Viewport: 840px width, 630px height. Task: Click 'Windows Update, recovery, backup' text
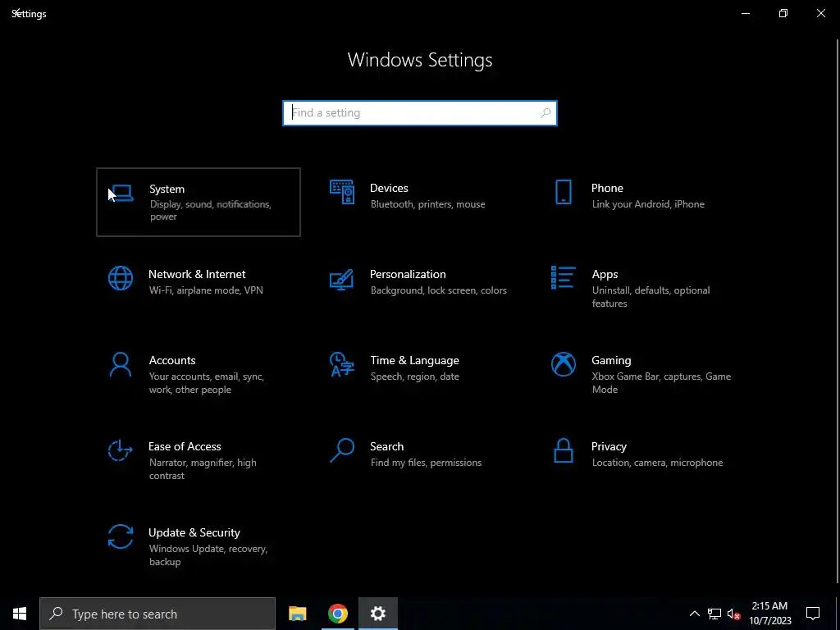pyautogui.click(x=208, y=555)
